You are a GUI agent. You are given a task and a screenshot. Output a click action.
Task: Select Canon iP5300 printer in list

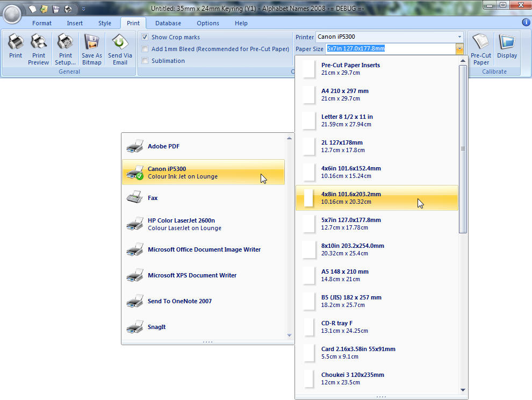[x=204, y=172]
